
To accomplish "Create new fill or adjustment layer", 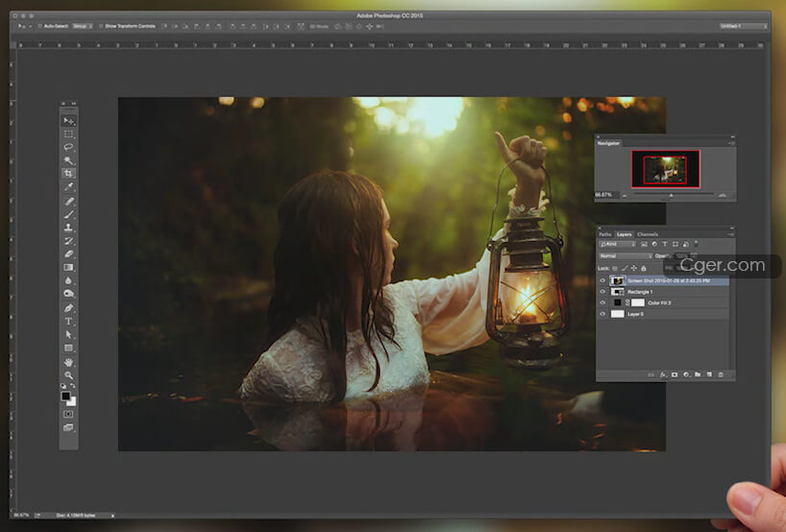I will [686, 375].
